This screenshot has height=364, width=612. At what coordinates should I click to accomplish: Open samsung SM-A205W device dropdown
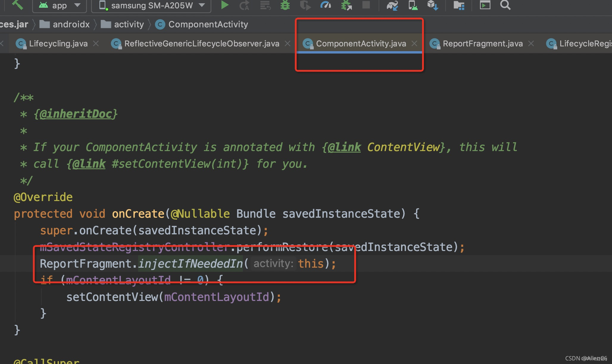point(151,5)
